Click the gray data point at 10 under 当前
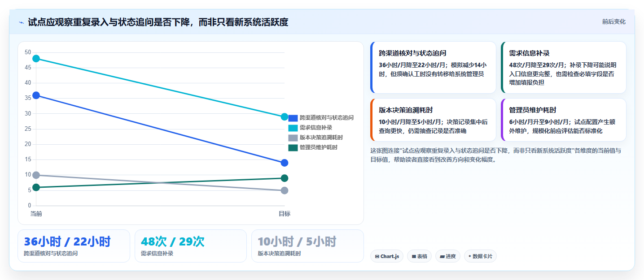The width and height of the screenshot is (644, 280). pyautogui.click(x=36, y=175)
